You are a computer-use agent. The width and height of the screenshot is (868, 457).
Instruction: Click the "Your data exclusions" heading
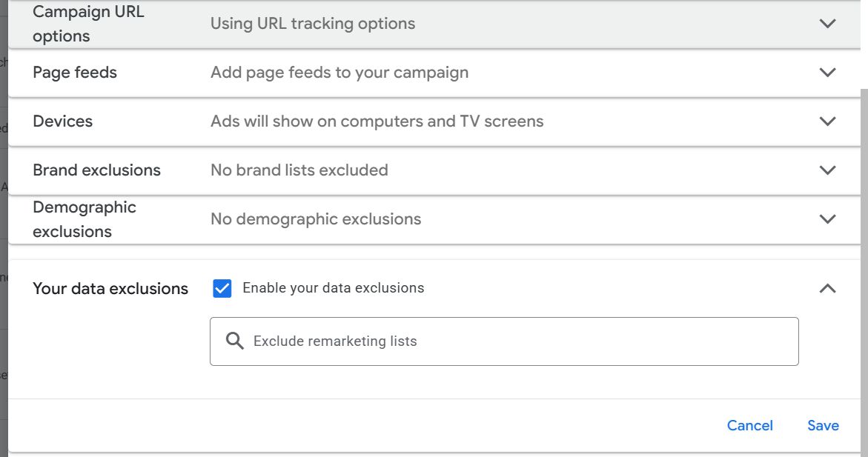tap(110, 288)
